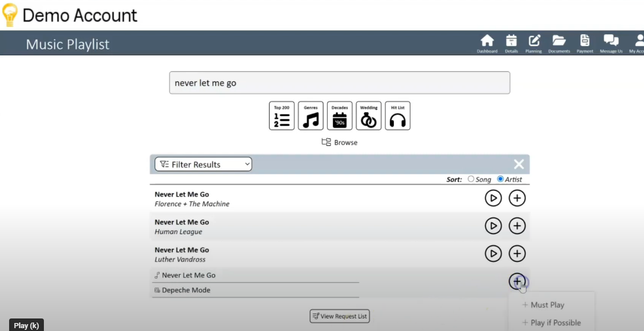Click the Never Let Me Go song title field
The width and height of the screenshot is (644, 331).
[255, 275]
